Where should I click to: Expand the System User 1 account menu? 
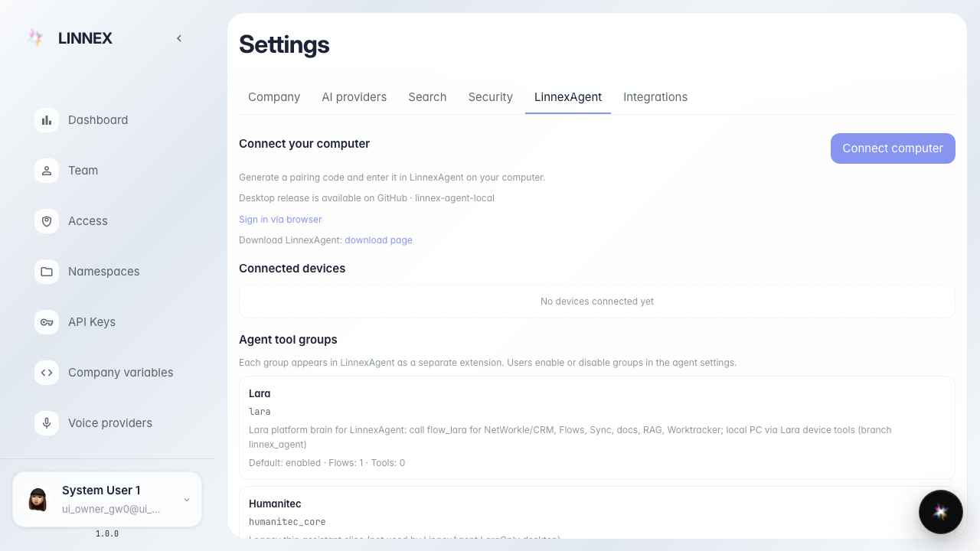[187, 500]
